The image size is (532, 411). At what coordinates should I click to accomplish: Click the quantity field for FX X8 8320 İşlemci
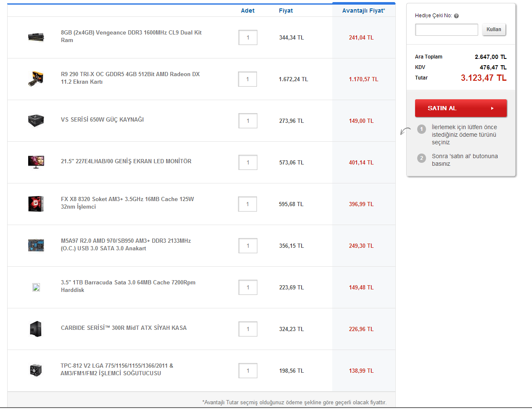(248, 204)
